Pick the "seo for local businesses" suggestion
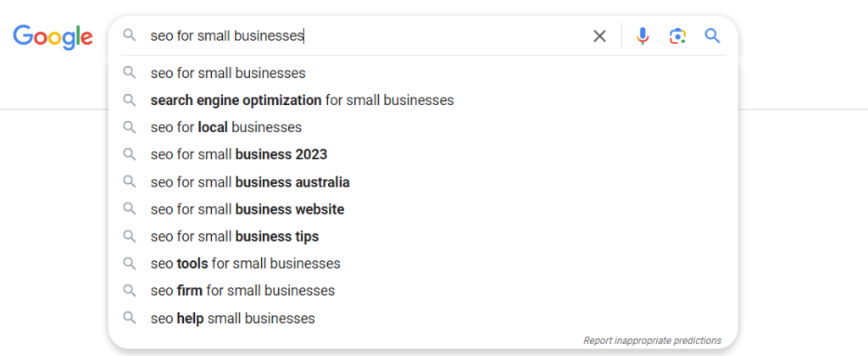The width and height of the screenshot is (868, 356). point(225,127)
